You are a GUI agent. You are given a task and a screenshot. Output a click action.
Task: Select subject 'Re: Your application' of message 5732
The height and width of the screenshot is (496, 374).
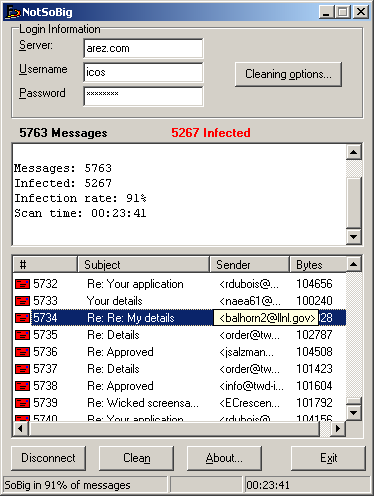[x=135, y=284]
